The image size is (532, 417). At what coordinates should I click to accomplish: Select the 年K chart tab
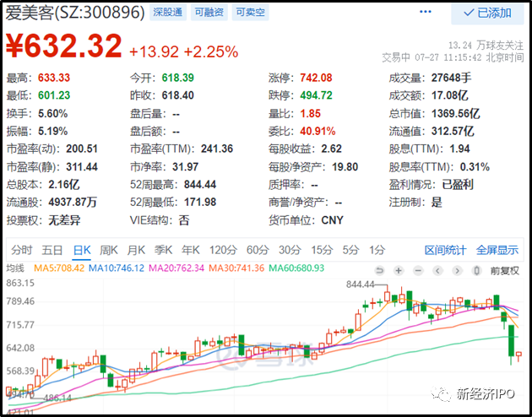(x=190, y=250)
